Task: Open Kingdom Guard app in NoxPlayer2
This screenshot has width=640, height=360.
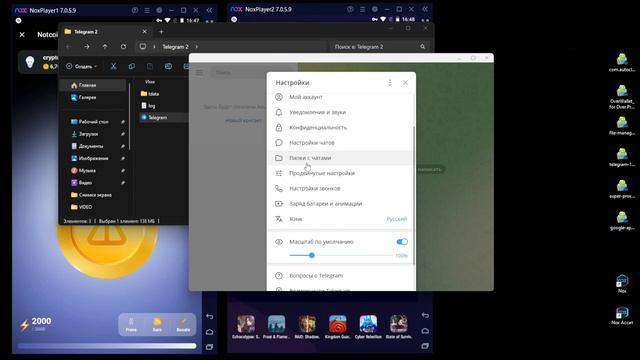Action: 338,327
